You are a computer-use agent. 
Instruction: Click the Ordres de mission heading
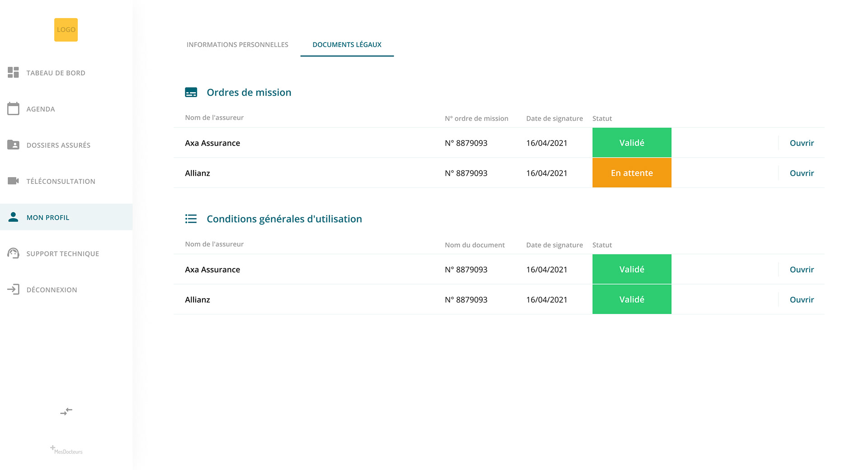[x=249, y=92]
